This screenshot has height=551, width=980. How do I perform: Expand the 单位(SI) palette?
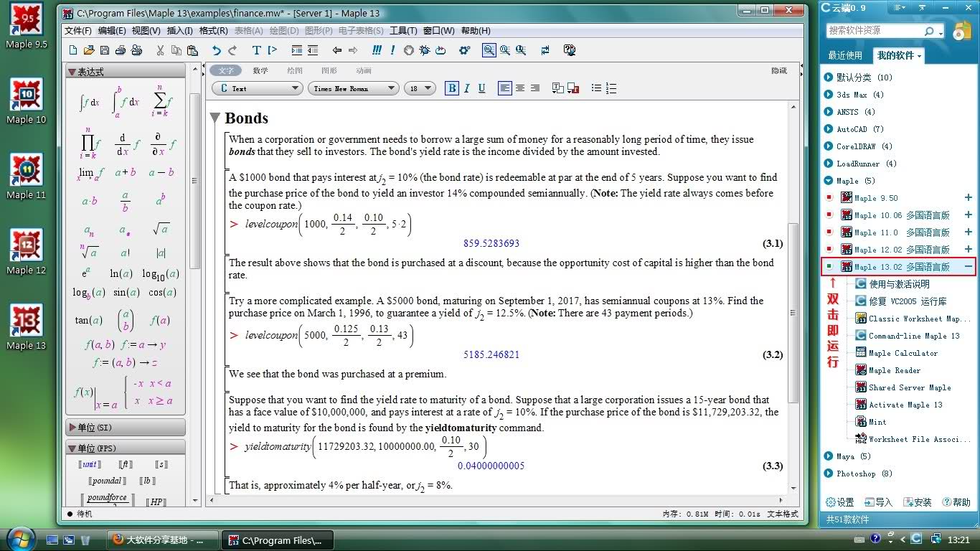72,428
